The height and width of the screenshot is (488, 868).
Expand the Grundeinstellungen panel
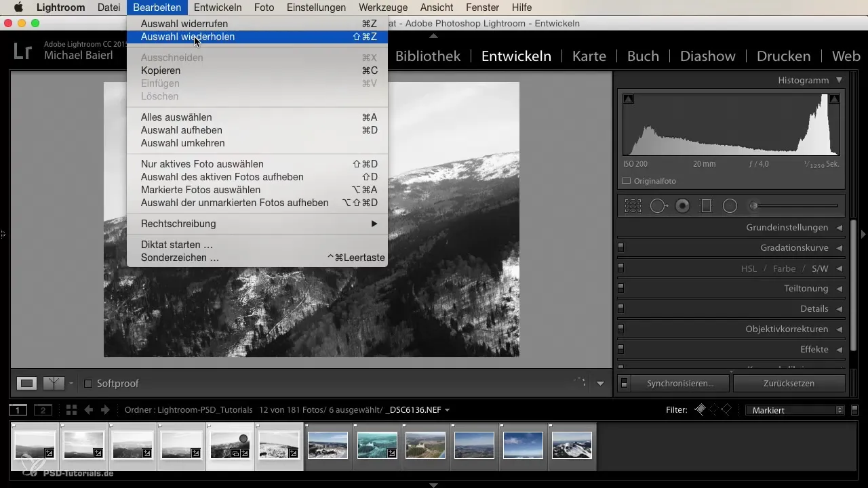(840, 228)
